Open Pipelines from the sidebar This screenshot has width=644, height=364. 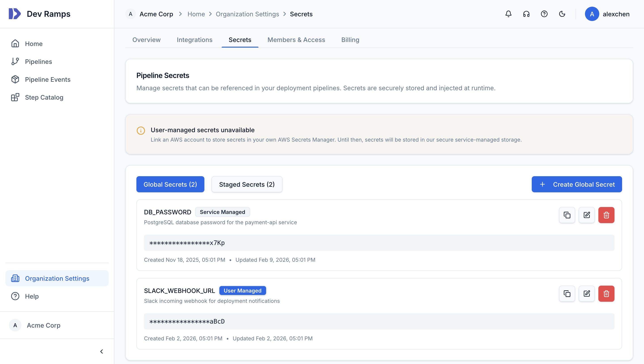[38, 61]
